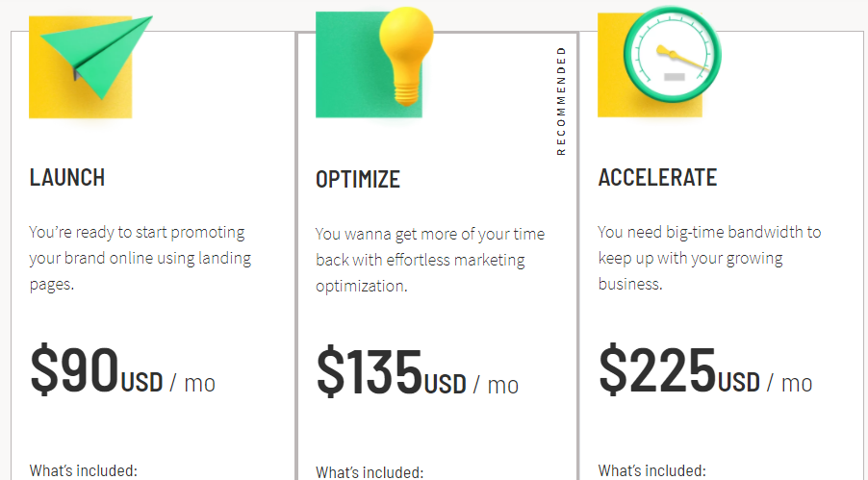
Task: Click the yellow lightbulb Optimize icon
Action: pyautogui.click(x=406, y=56)
